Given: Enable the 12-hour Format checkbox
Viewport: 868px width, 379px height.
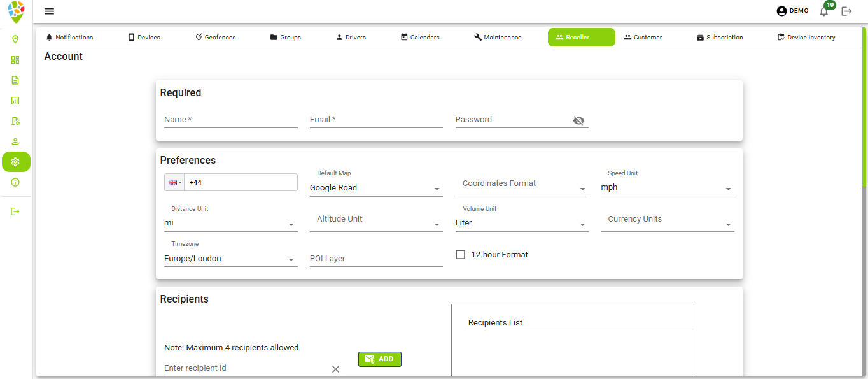Looking at the screenshot, I should pyautogui.click(x=460, y=254).
